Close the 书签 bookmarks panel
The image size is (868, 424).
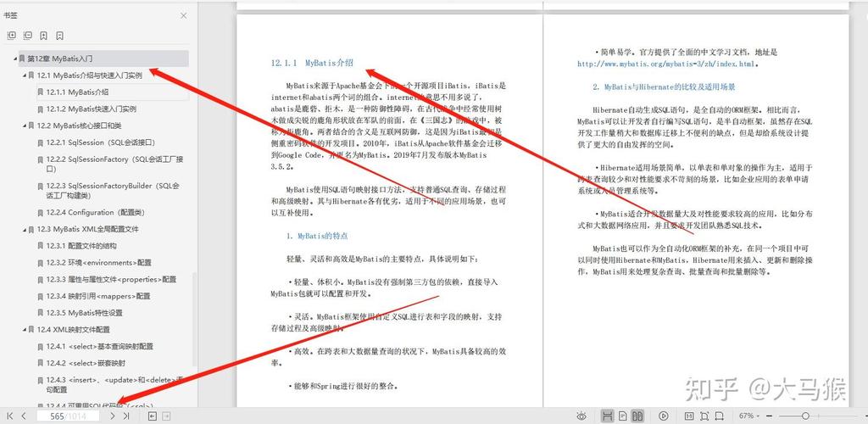coord(184,15)
